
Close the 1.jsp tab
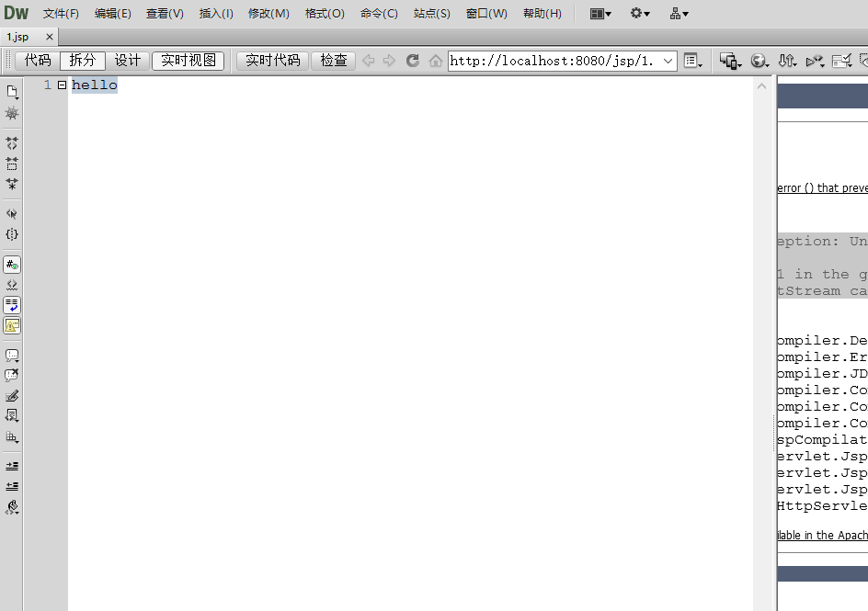pyautogui.click(x=50, y=37)
